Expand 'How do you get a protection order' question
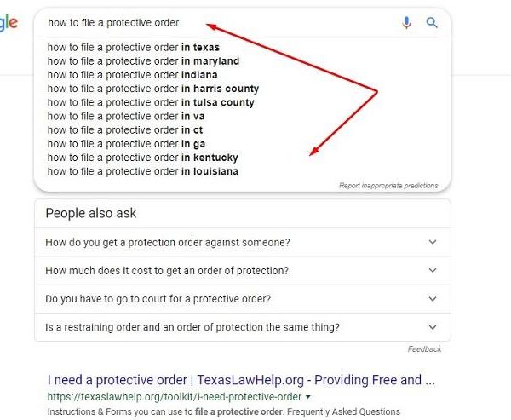The height and width of the screenshot is (420, 511). tap(242, 242)
